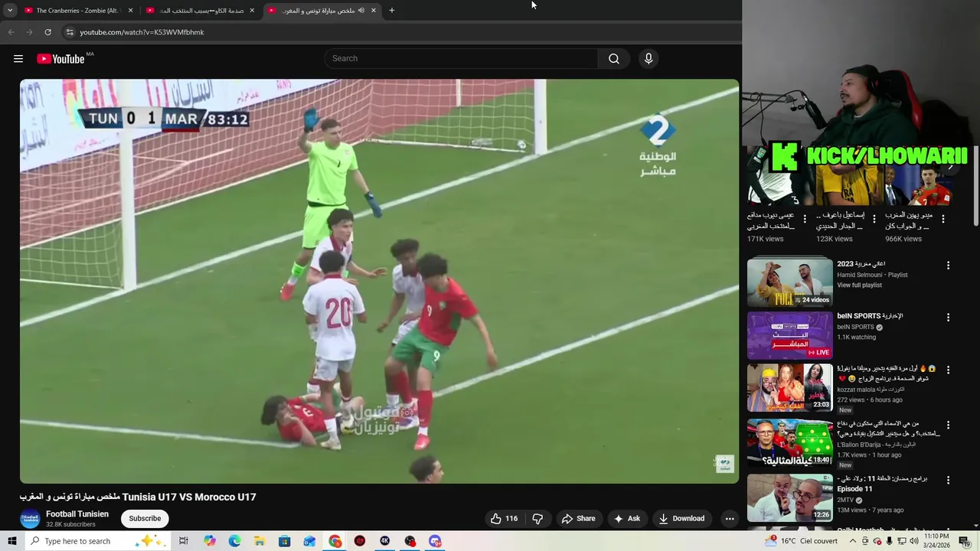The height and width of the screenshot is (551, 980).
Task: Start voice search with the microphone icon
Action: 648,59
